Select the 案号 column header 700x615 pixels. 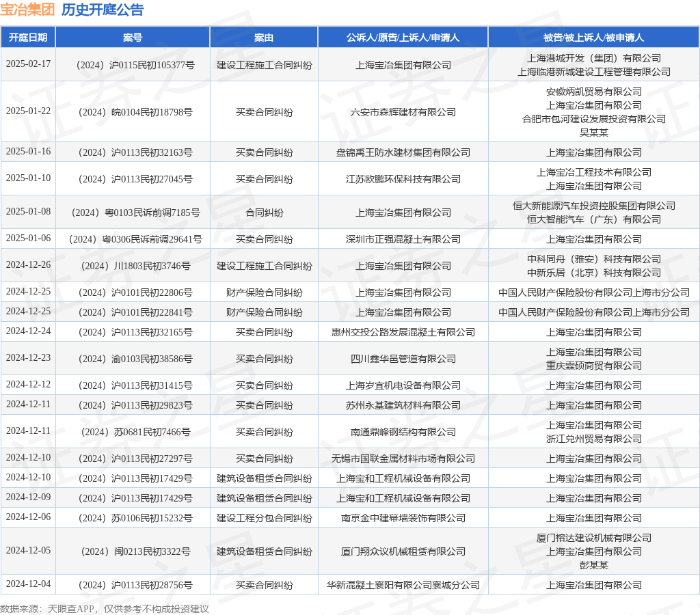click(x=133, y=38)
